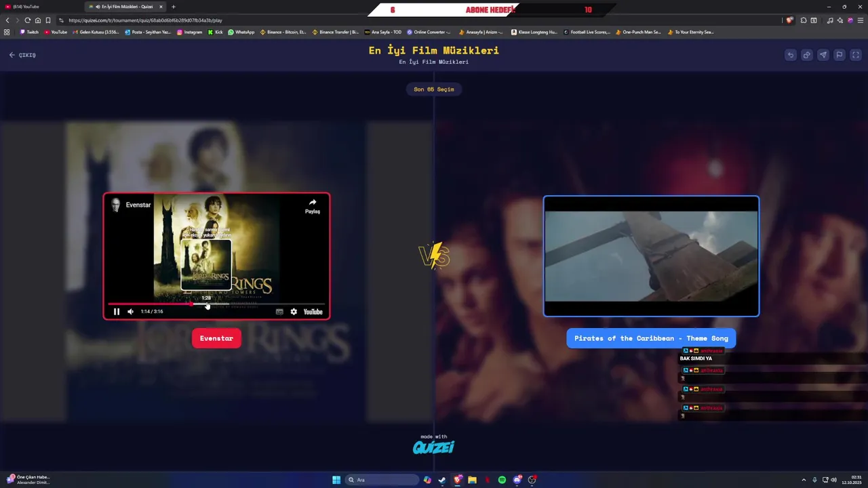Click the Evenstar channel avatar

click(116, 205)
